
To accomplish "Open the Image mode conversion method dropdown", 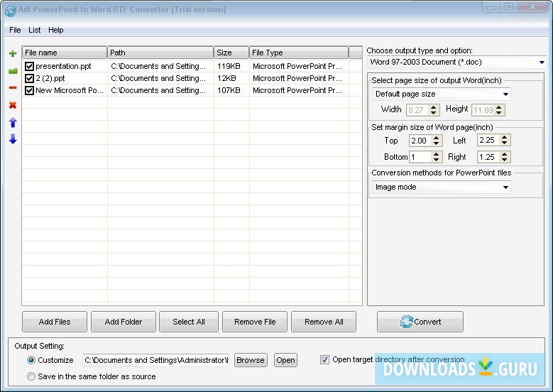I will coord(442,187).
